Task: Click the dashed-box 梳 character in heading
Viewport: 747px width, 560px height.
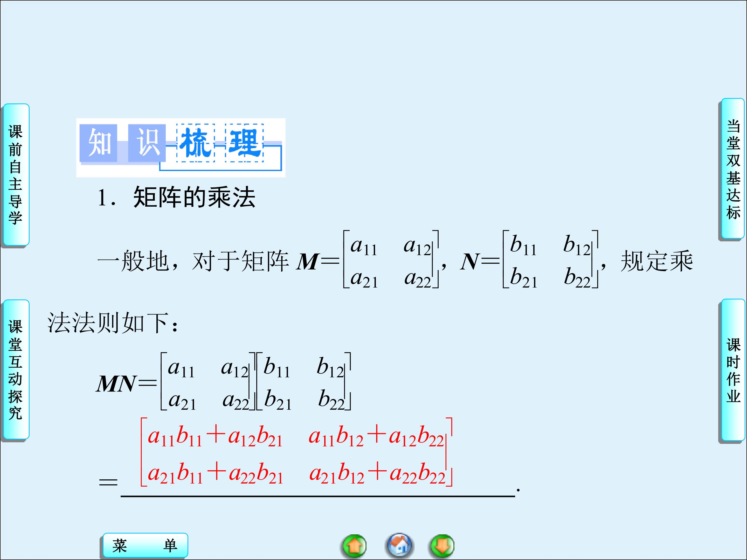Action: point(196,143)
